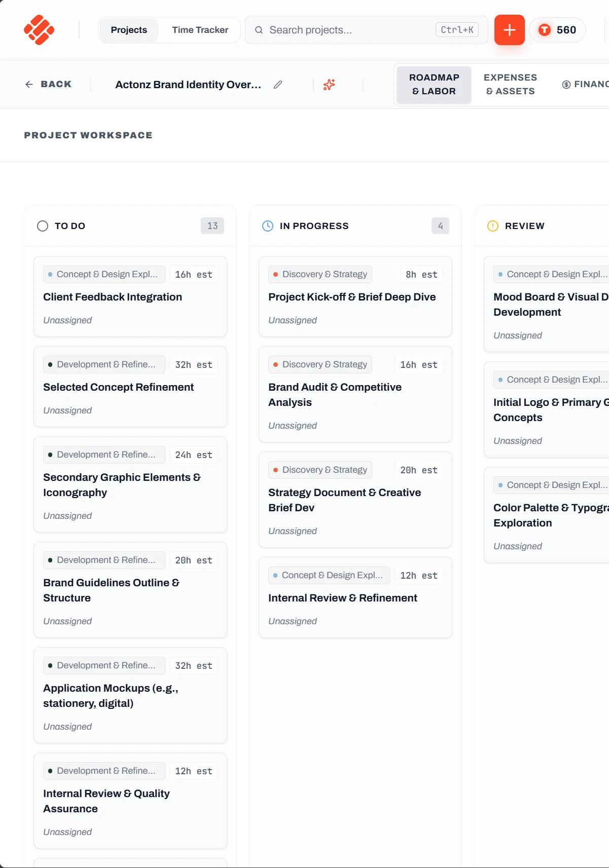Click the search magnifier icon

point(259,30)
